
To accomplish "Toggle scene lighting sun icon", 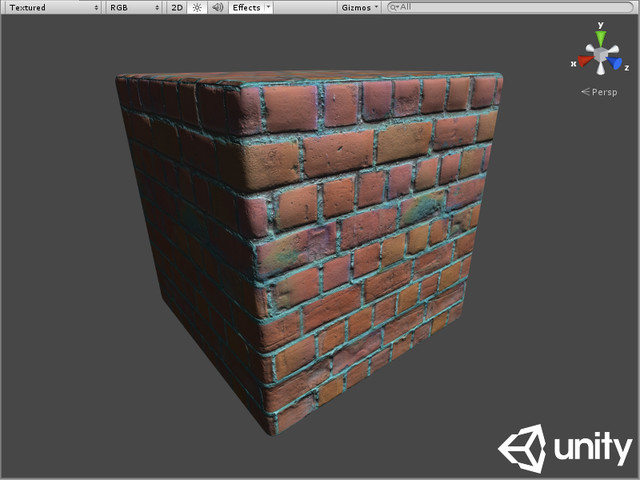I will click(x=197, y=7).
